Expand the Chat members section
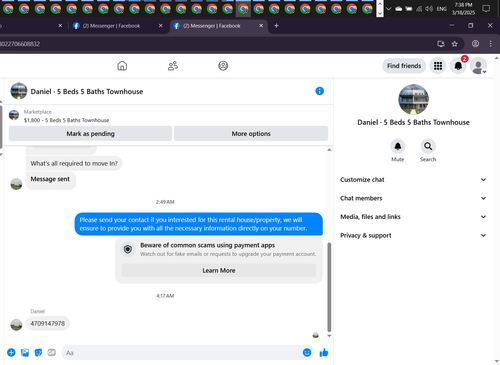Screen dimensions: 500x365 (413, 198)
